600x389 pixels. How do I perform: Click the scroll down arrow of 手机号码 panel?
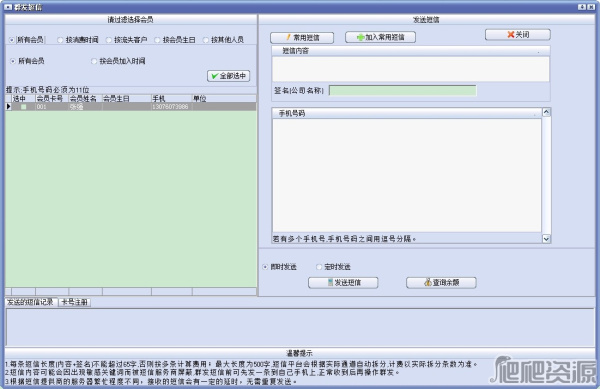click(x=546, y=239)
